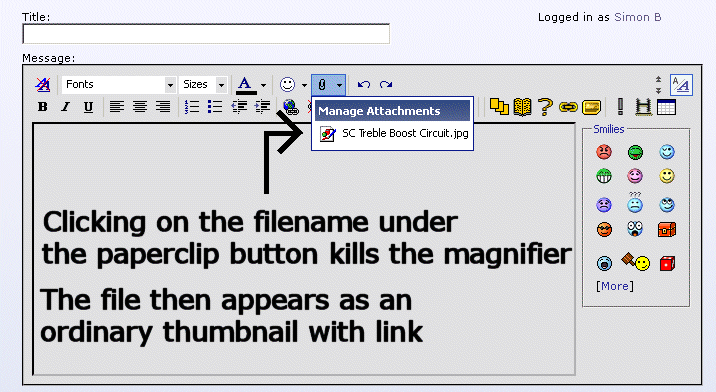
Task: Toggle Underline formatting
Action: point(88,107)
